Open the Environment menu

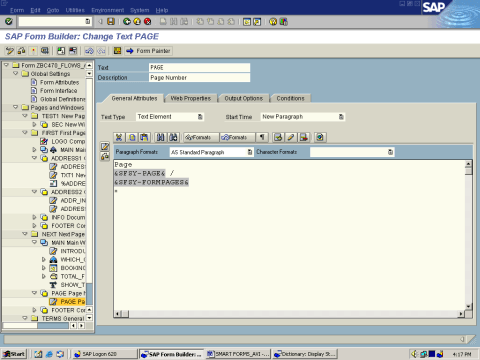coord(108,10)
